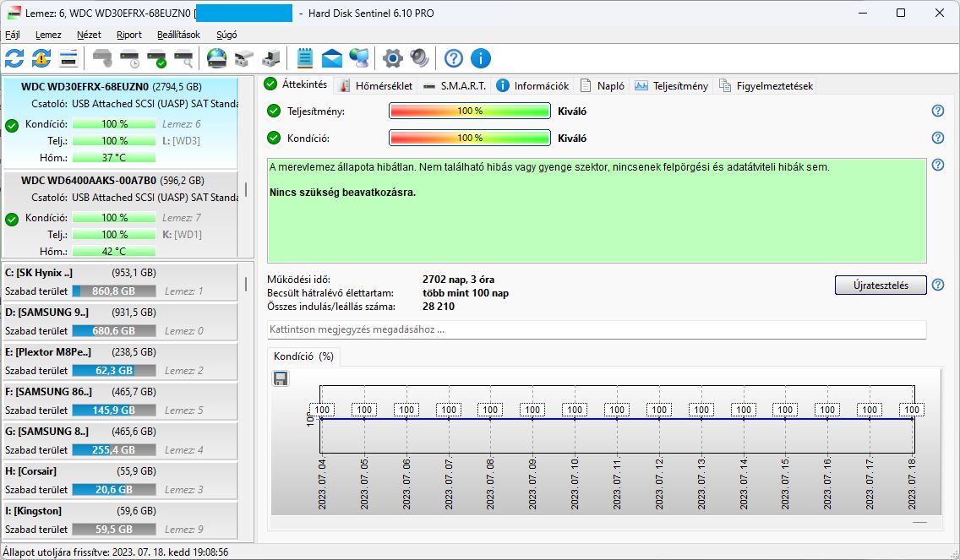
Task: Click the chart point labeled 2023. 07. 04.
Action: pyautogui.click(x=322, y=419)
